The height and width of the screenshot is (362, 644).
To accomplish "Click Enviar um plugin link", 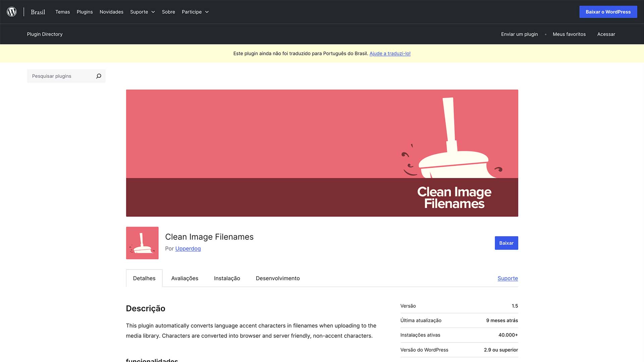I will [519, 34].
